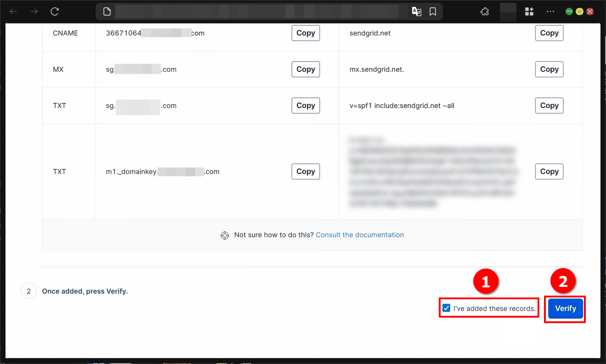Bookmark this page using the bookmark icon

pos(432,11)
